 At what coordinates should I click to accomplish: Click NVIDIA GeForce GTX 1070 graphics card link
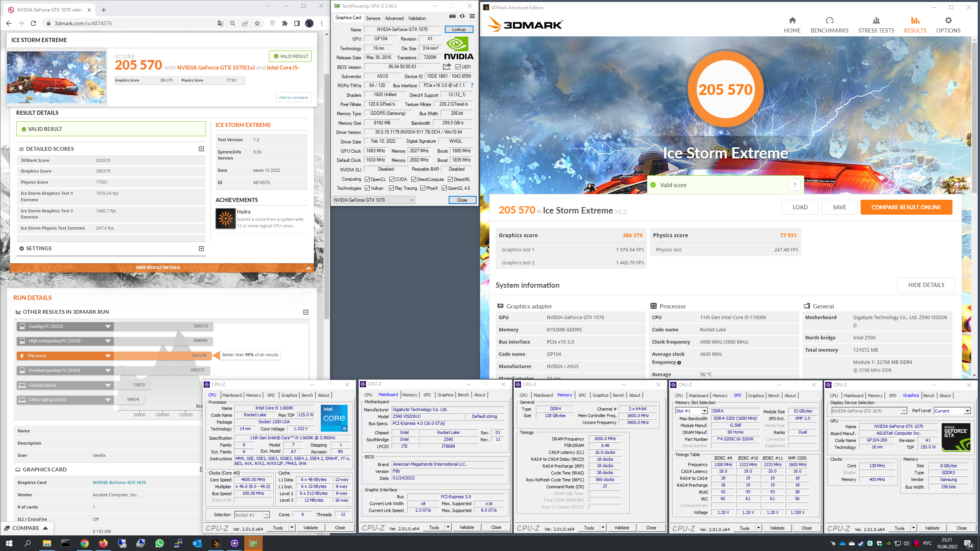point(119,483)
